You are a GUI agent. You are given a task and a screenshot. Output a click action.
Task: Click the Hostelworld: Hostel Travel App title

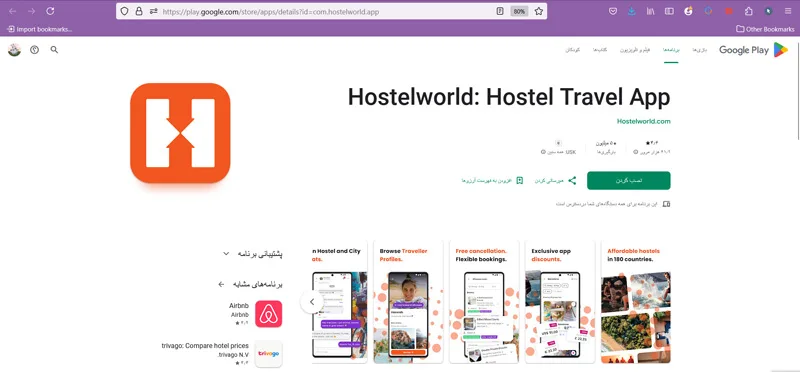[x=509, y=97]
